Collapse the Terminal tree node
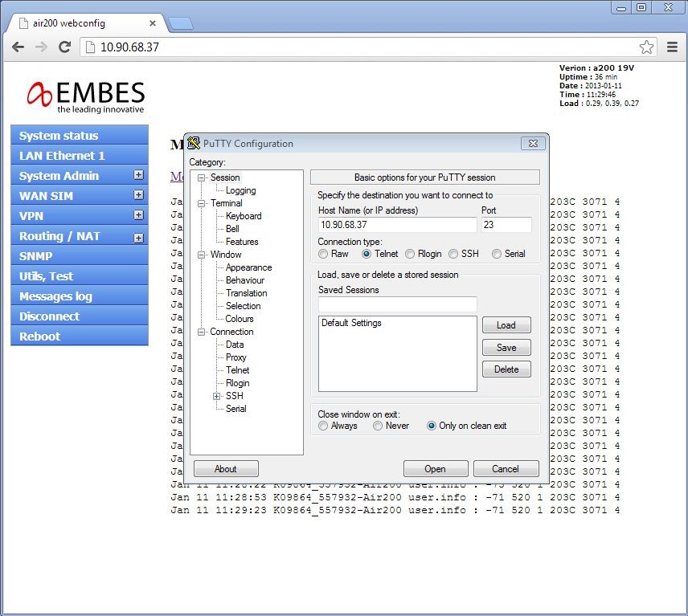Screen dimensions: 688x616 click(x=202, y=203)
